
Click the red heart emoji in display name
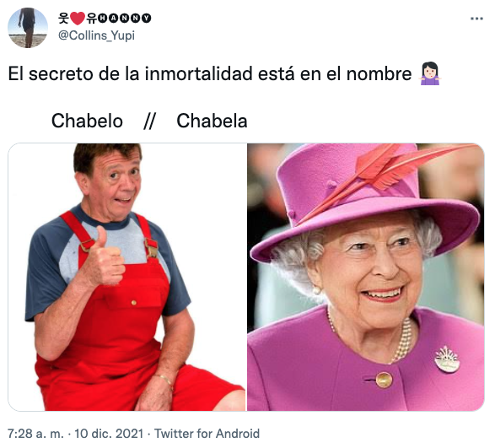[x=78, y=19]
